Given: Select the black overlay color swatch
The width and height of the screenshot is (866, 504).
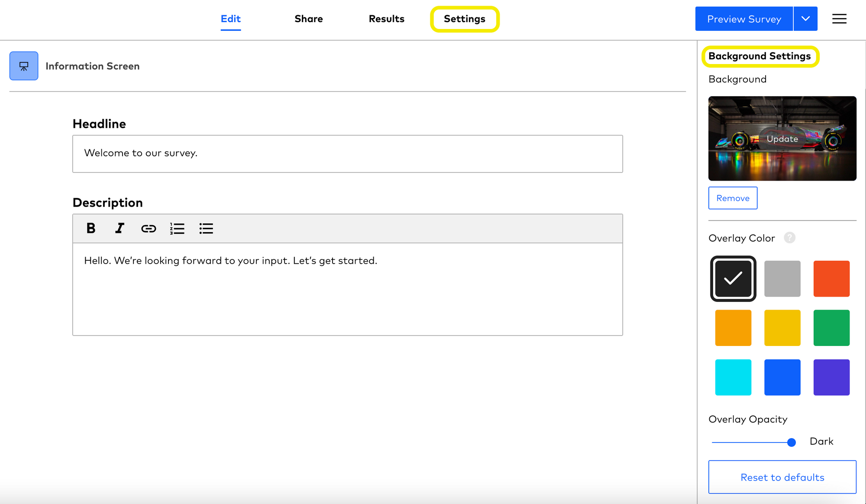Looking at the screenshot, I should click(733, 278).
